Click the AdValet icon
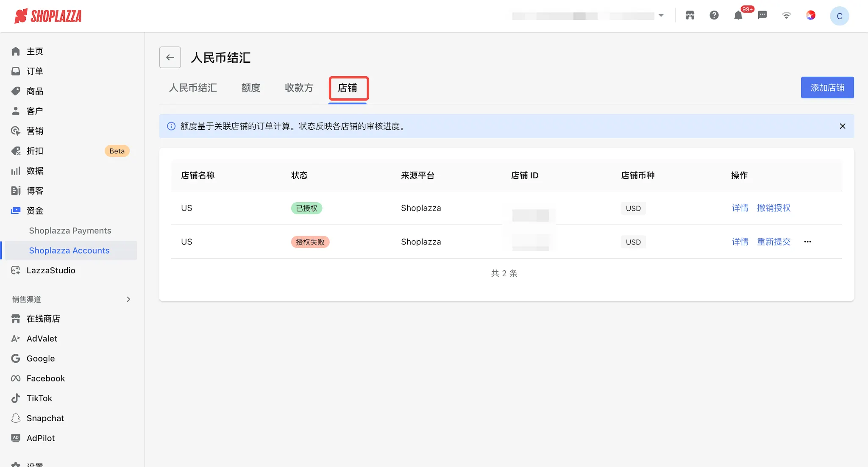 16,339
